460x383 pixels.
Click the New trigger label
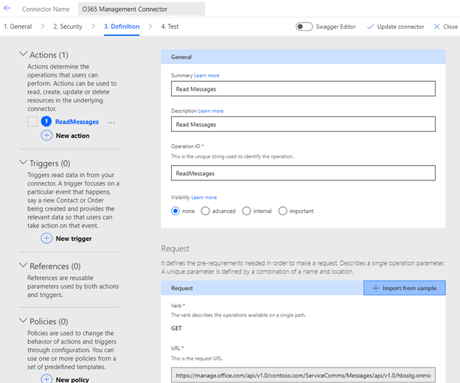point(74,239)
